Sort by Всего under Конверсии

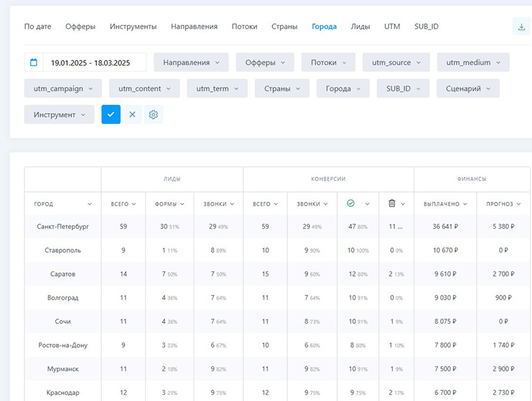tap(265, 204)
